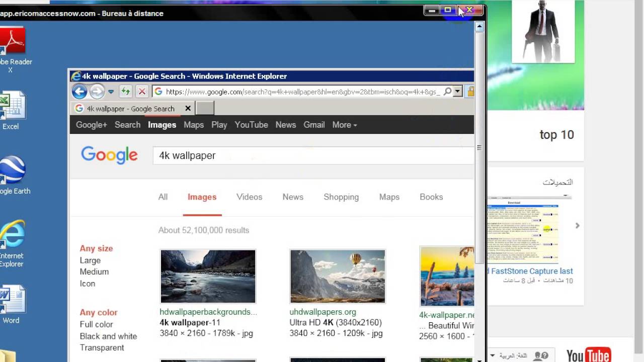Image resolution: width=644 pixels, height=362 pixels.
Task: Close the '4k wallpaper - Google Search' tab
Action: click(188, 108)
